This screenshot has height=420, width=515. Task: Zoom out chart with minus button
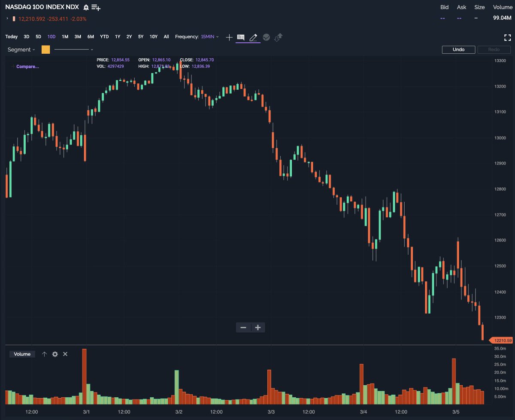point(243,328)
